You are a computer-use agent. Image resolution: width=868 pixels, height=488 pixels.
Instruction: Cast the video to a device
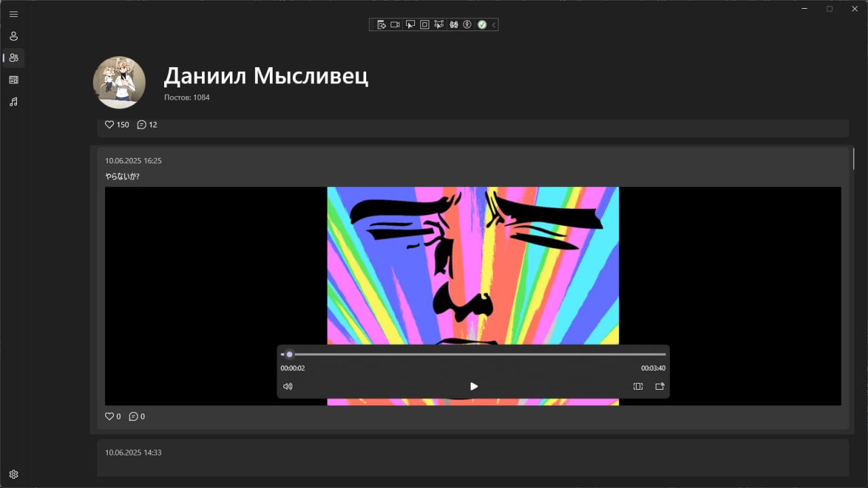pyautogui.click(x=660, y=386)
